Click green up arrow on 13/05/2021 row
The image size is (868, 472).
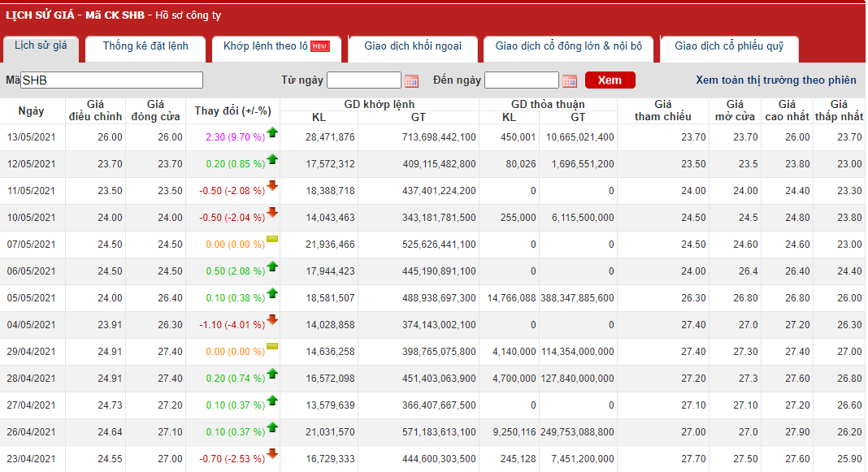click(x=272, y=132)
